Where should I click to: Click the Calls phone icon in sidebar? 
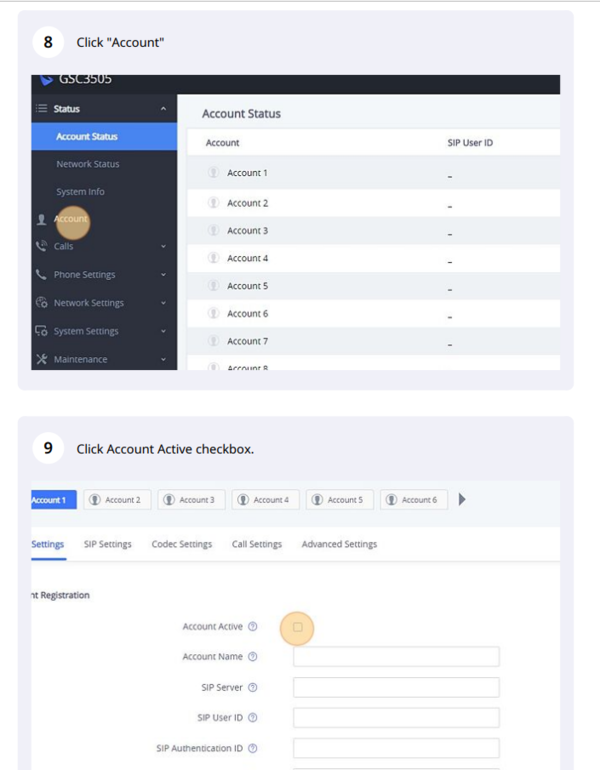[x=41, y=246]
